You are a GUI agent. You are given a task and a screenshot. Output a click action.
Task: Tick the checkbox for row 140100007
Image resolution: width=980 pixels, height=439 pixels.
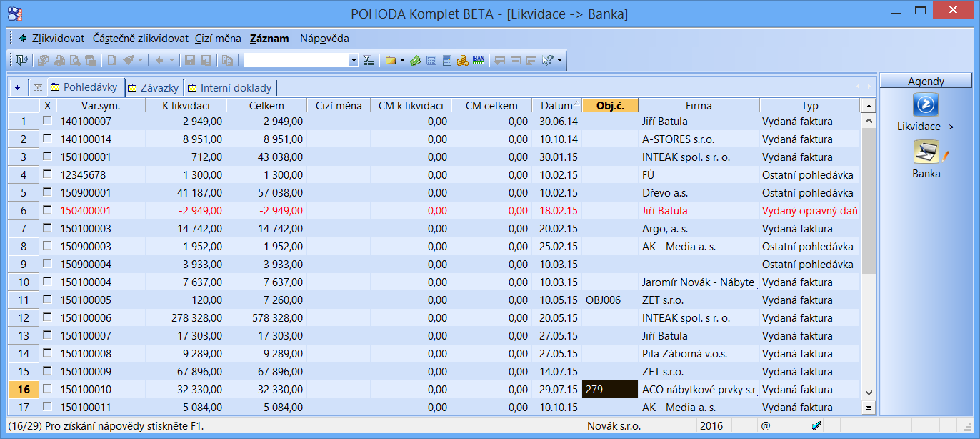[47, 122]
